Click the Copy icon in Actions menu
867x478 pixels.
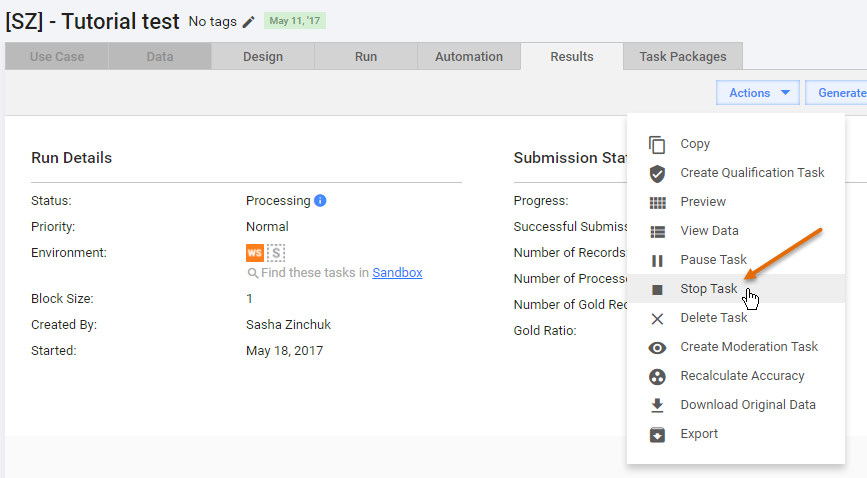tap(657, 144)
